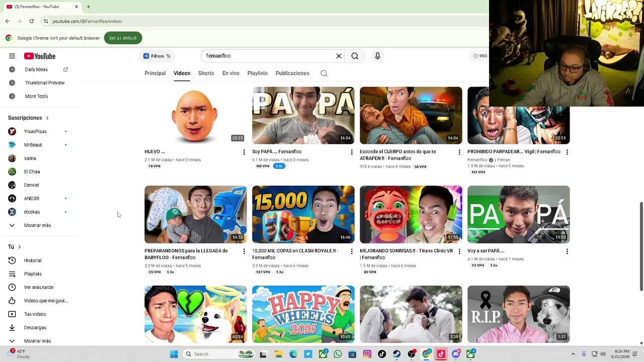Open options for the Soy PAPÁ video
Image resolution: width=644 pixels, height=362 pixels.
point(352,152)
